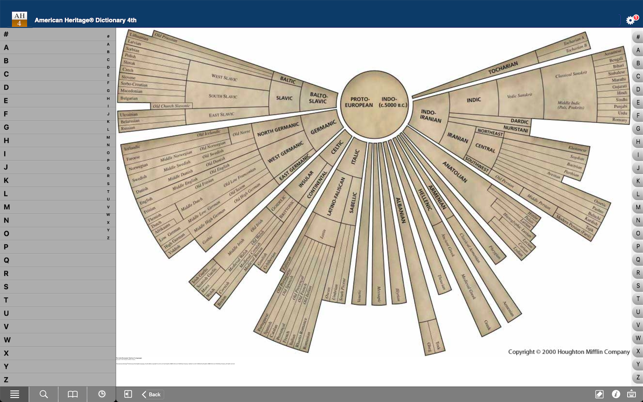Jump to letter W in right alphabet bar
Viewport: 643px width, 402px height.
tap(637, 339)
